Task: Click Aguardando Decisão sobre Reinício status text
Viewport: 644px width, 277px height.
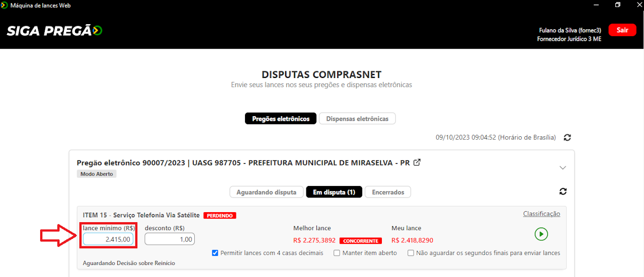Action: [x=129, y=263]
